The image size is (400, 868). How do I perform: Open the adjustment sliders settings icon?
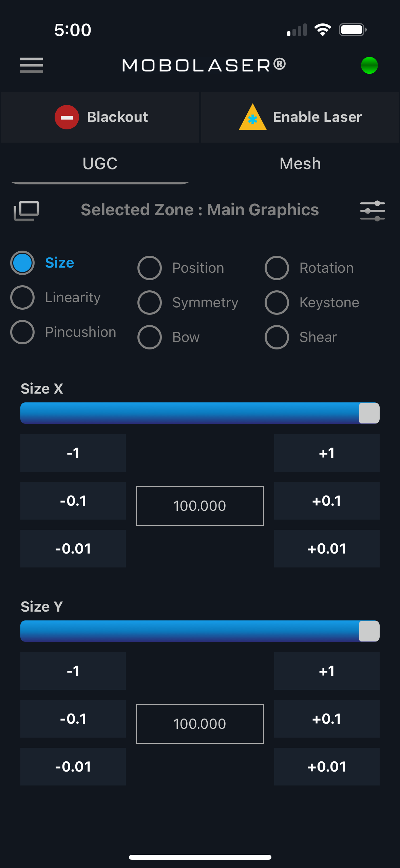coord(372,211)
